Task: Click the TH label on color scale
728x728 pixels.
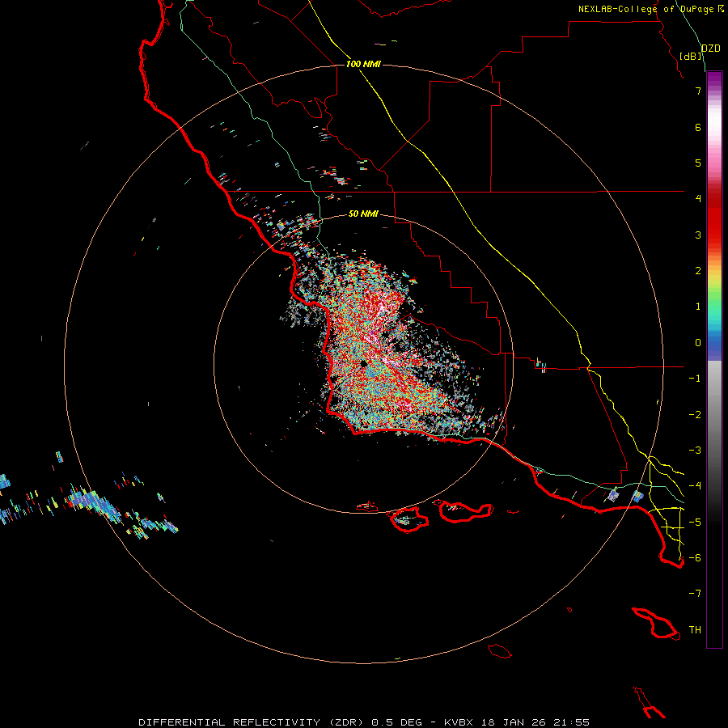Action: pyautogui.click(x=695, y=630)
